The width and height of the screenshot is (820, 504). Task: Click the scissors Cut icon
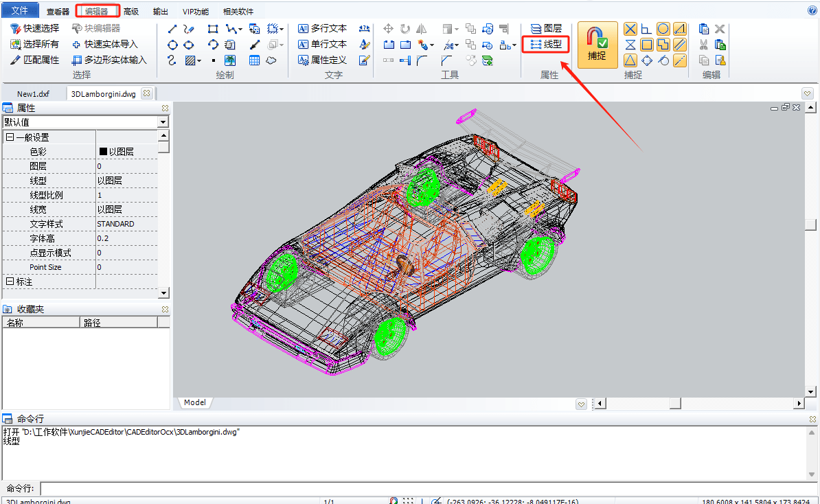704,45
